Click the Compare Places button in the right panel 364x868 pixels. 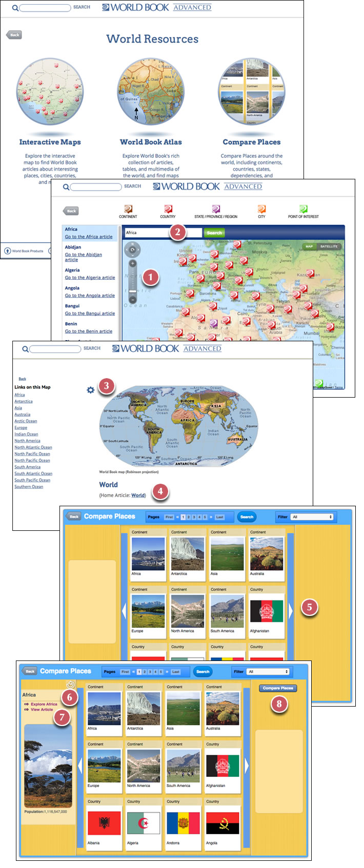(x=278, y=688)
